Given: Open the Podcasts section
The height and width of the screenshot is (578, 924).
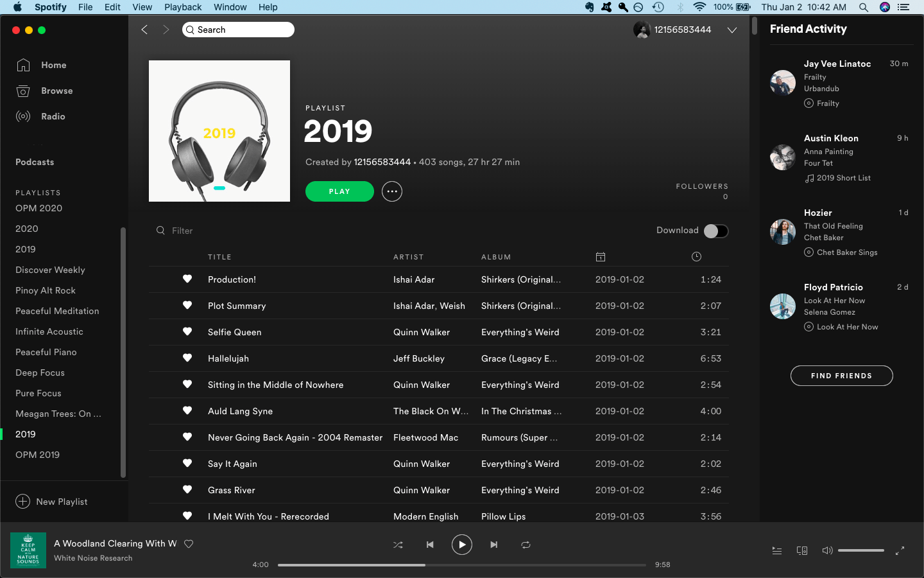Looking at the screenshot, I should 35,162.
